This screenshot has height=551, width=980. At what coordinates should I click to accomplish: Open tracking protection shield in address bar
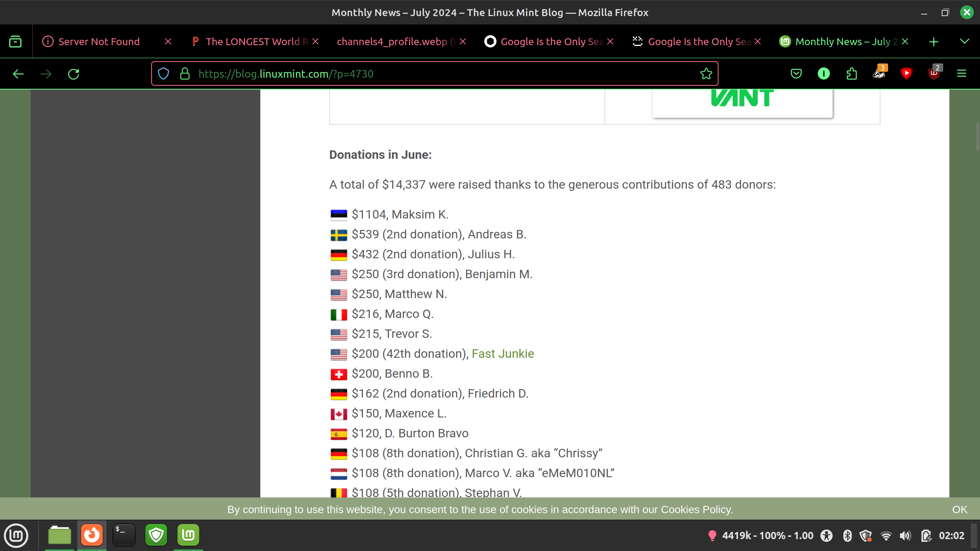(163, 73)
